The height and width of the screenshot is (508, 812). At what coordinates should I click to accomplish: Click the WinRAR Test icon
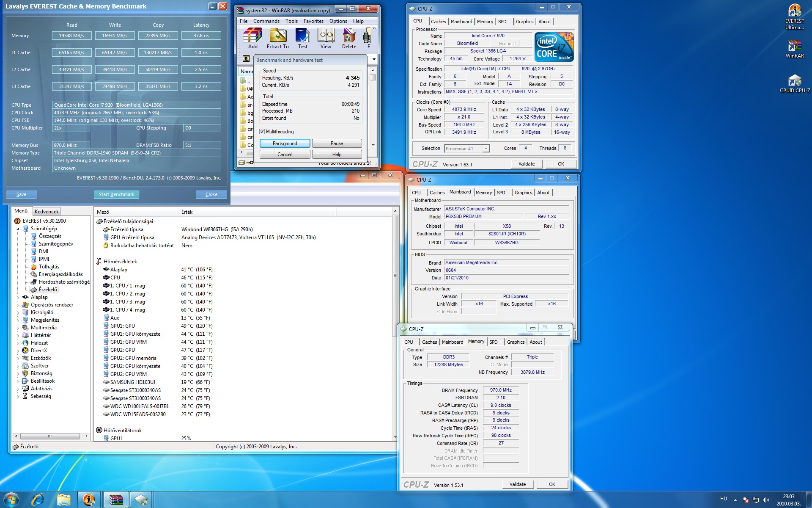[x=303, y=39]
